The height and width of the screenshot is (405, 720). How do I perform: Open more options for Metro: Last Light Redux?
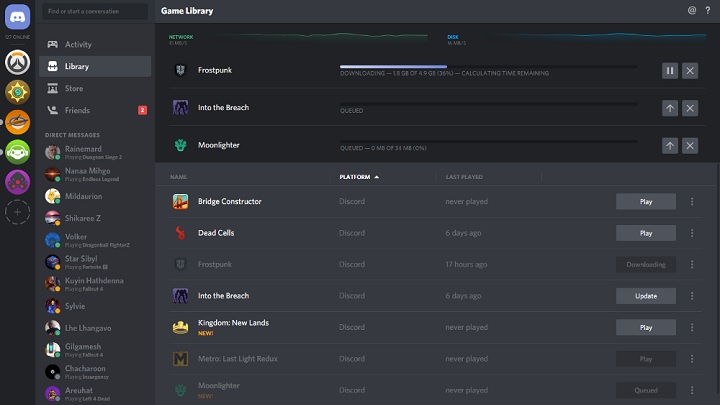[692, 359]
